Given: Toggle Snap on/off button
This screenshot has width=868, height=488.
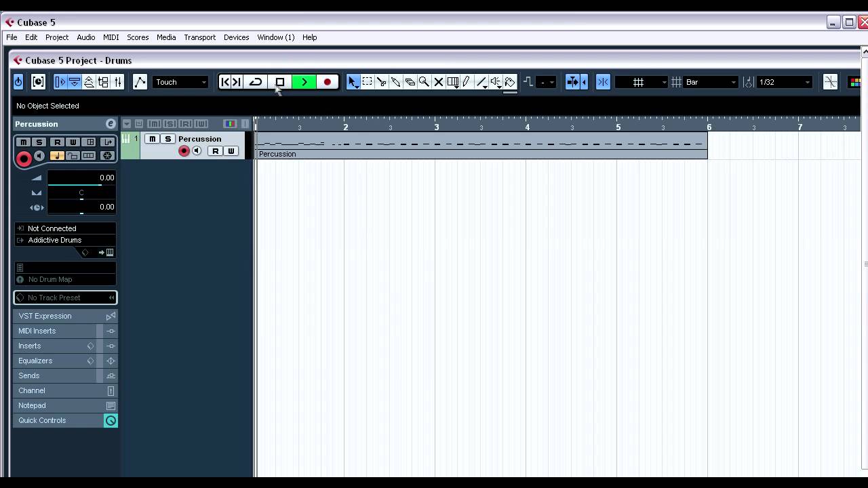Looking at the screenshot, I should pyautogui.click(x=603, y=82).
